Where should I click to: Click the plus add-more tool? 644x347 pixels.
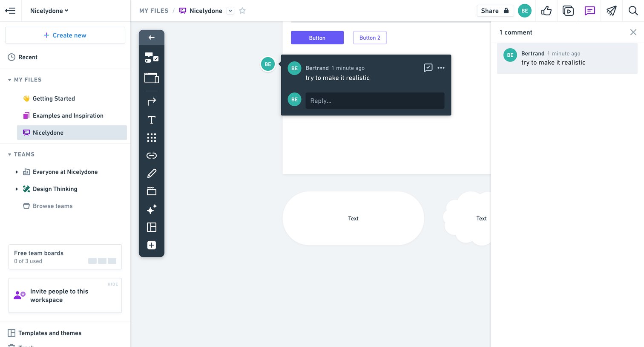coord(152,245)
